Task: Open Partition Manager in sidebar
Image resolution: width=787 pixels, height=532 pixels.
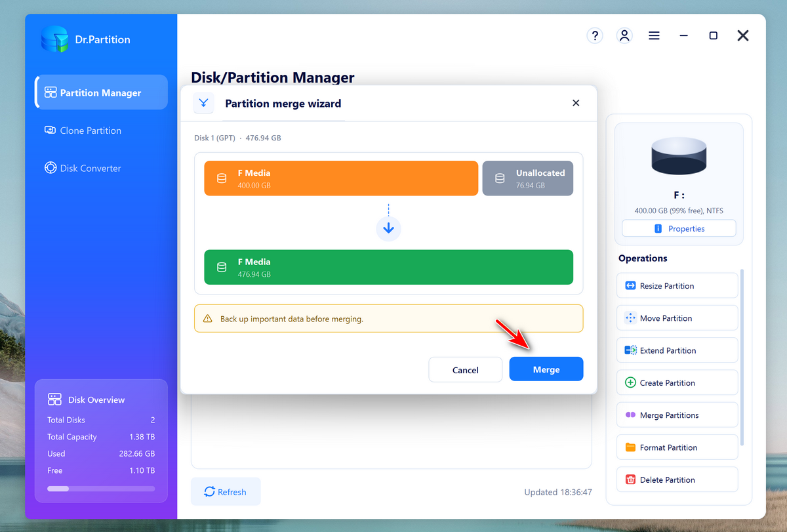Action: pyautogui.click(x=101, y=92)
